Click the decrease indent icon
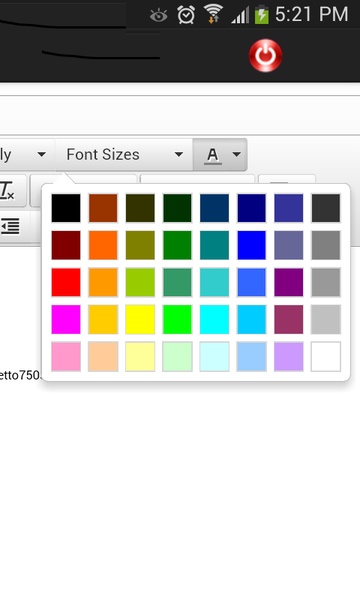 (x=10, y=226)
